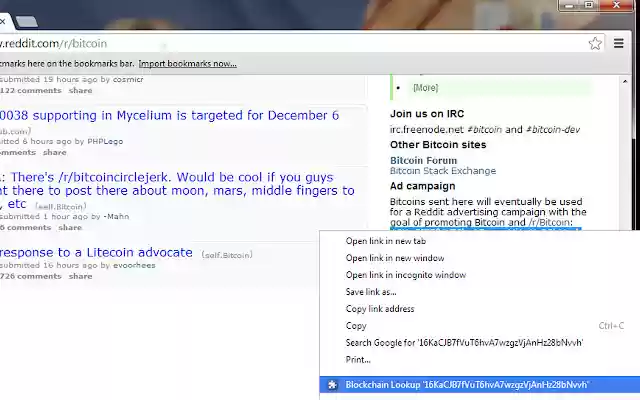Screen dimensions: 640x400
Task: Select 'Print...' from the context menu
Action: click(358, 360)
